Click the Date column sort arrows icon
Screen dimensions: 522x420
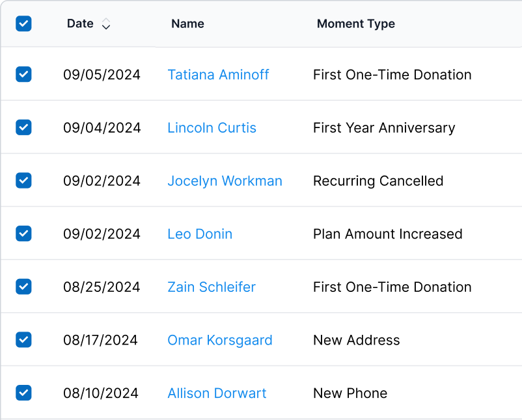[106, 25]
